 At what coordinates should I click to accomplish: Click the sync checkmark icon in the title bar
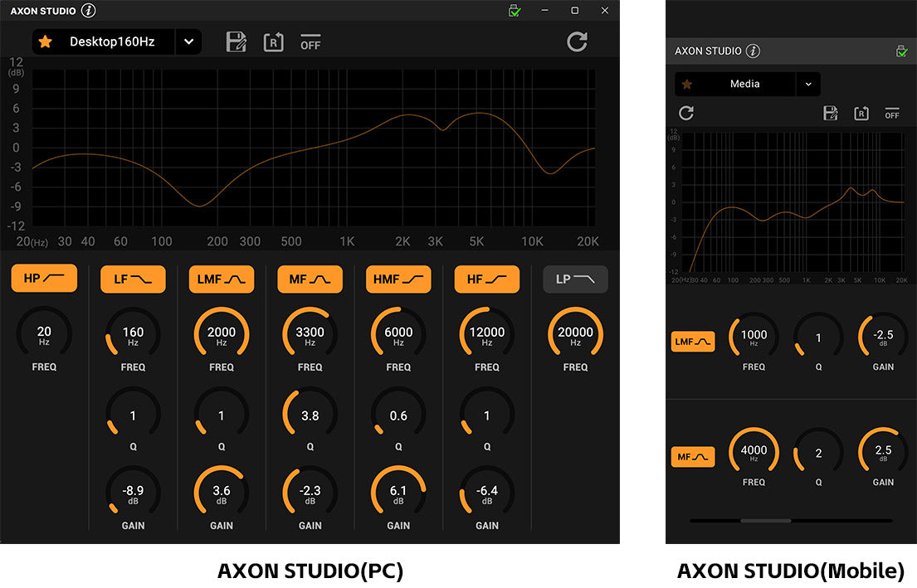click(514, 11)
